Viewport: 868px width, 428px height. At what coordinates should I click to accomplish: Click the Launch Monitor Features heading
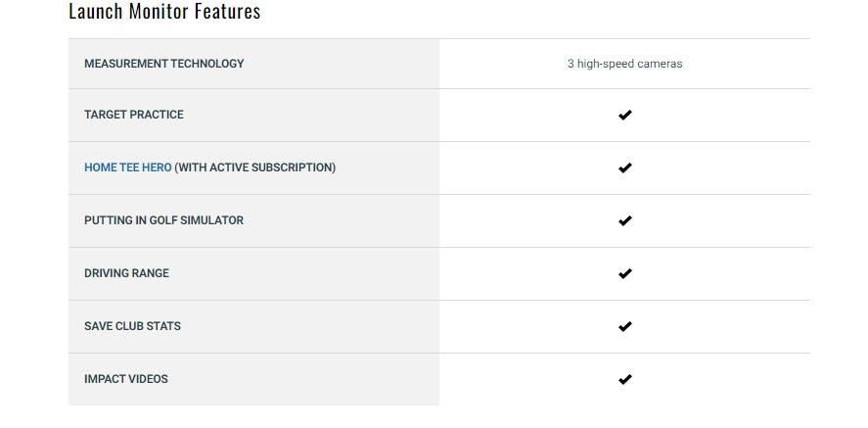(164, 13)
